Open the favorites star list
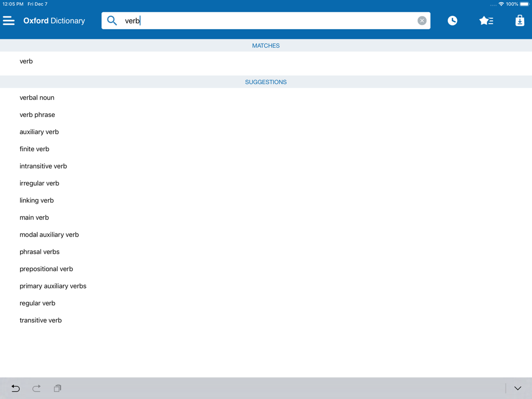The width and height of the screenshot is (532, 399). point(486,21)
